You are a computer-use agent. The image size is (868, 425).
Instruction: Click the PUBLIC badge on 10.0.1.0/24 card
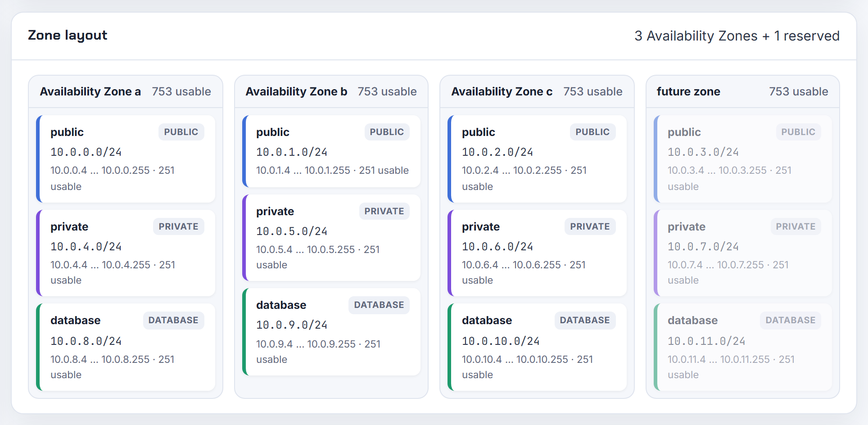(x=387, y=132)
